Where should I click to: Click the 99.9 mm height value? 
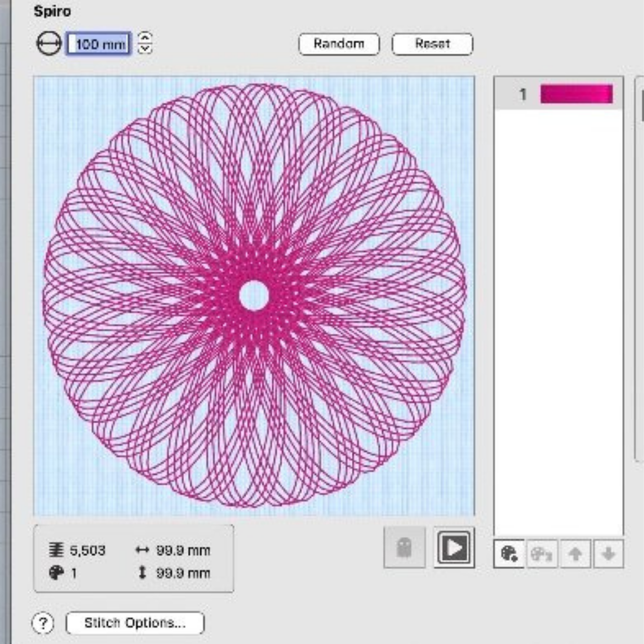click(x=183, y=573)
